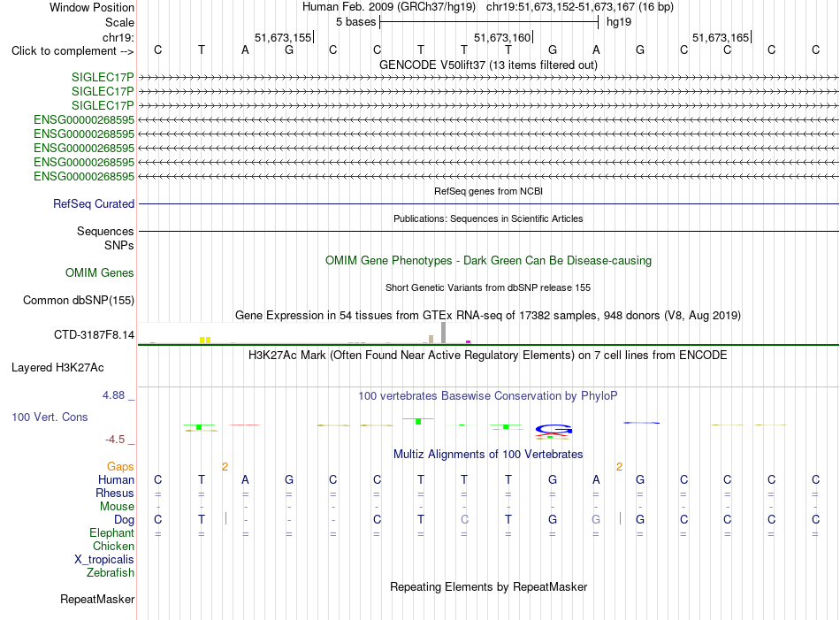The height and width of the screenshot is (620, 840).
Task: Open '100 vertebrates Basewise Conservation by PhyloP' title
Action: [488, 396]
